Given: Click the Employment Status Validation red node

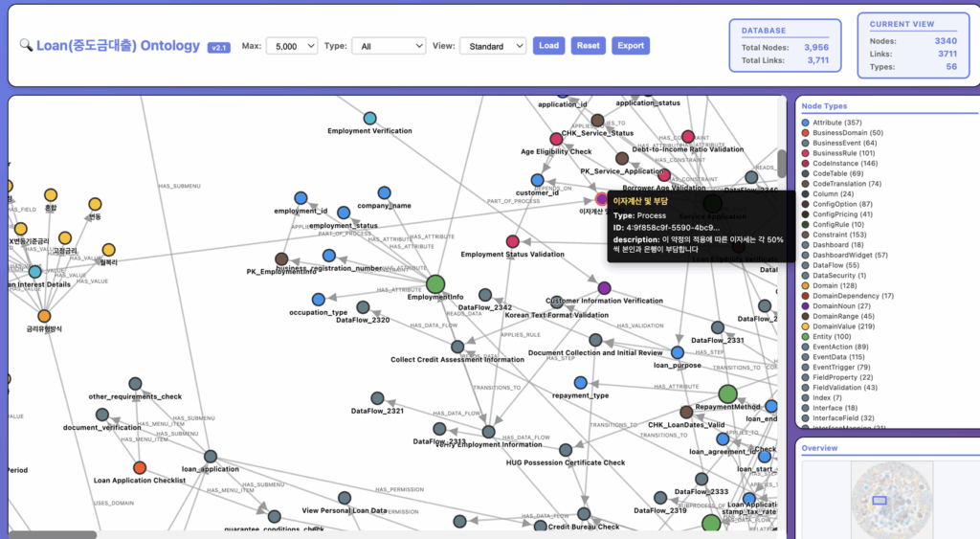Looking at the screenshot, I should (512, 241).
